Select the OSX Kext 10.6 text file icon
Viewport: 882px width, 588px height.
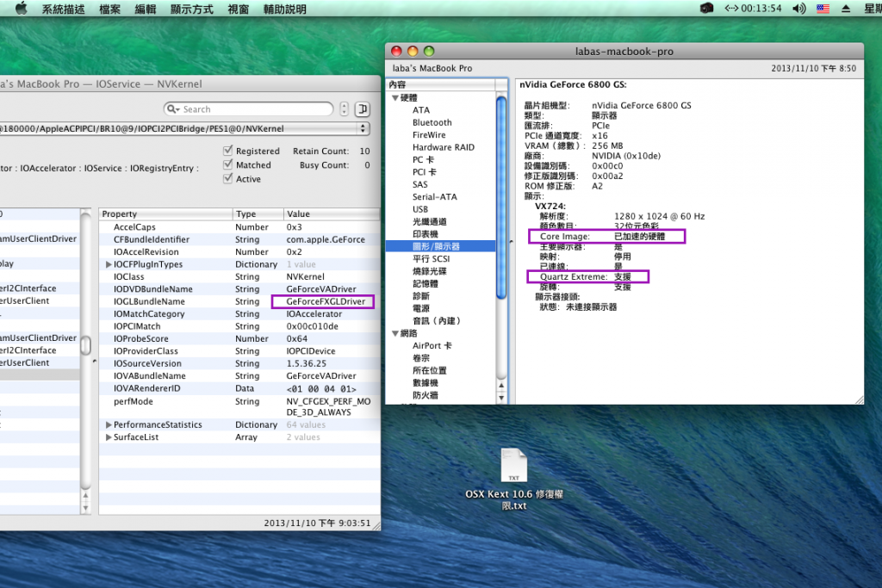click(x=513, y=465)
